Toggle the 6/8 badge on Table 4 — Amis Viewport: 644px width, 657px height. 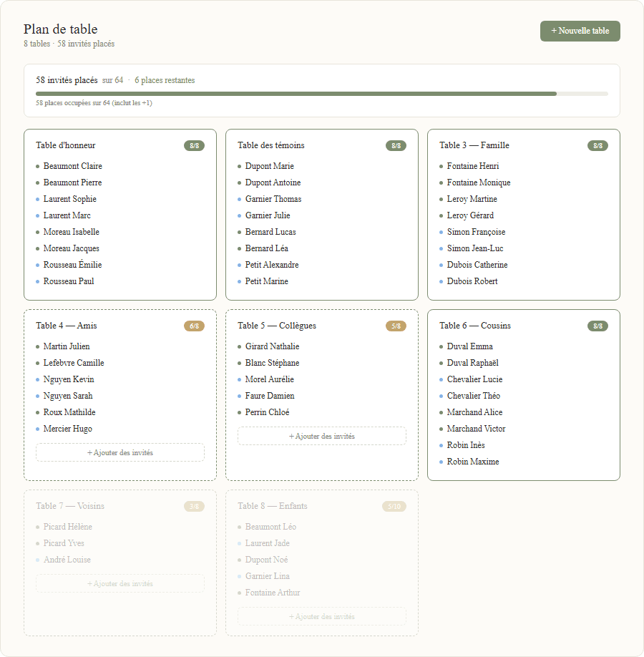pyautogui.click(x=194, y=325)
